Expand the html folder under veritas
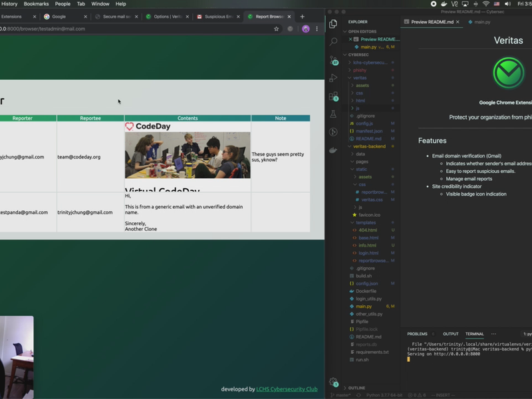Viewport: 532px width, 399px height. pos(360,101)
